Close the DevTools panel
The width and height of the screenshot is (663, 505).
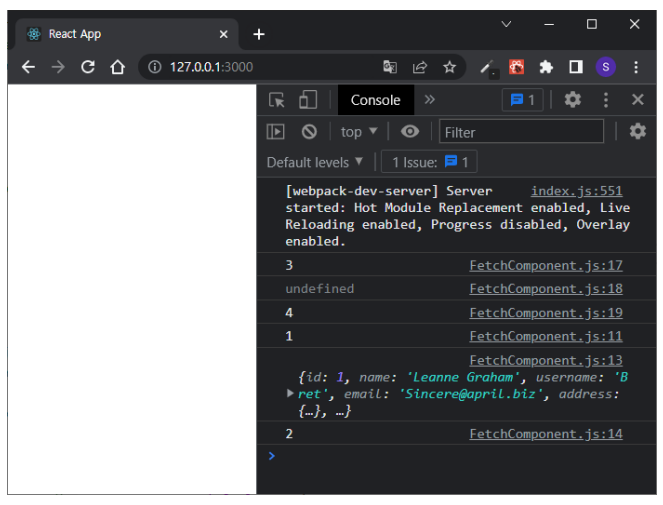click(x=638, y=100)
